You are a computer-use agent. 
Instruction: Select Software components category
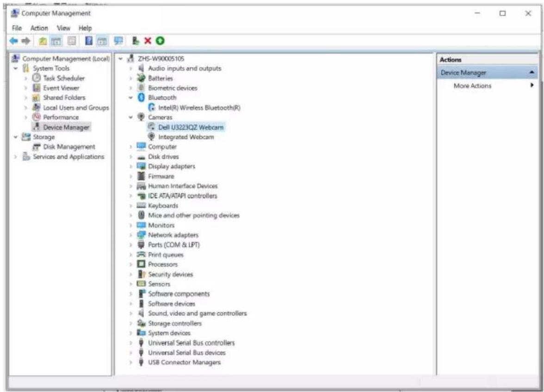(179, 294)
